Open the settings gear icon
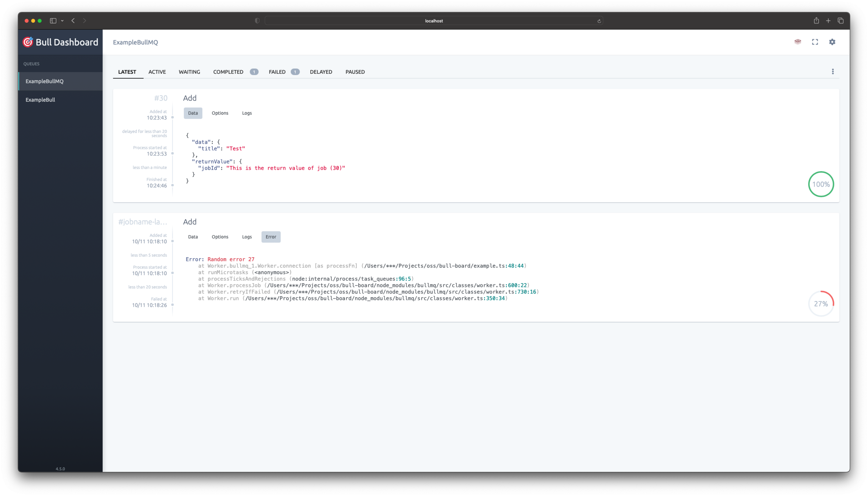Viewport: 868px width, 496px height. (x=832, y=42)
